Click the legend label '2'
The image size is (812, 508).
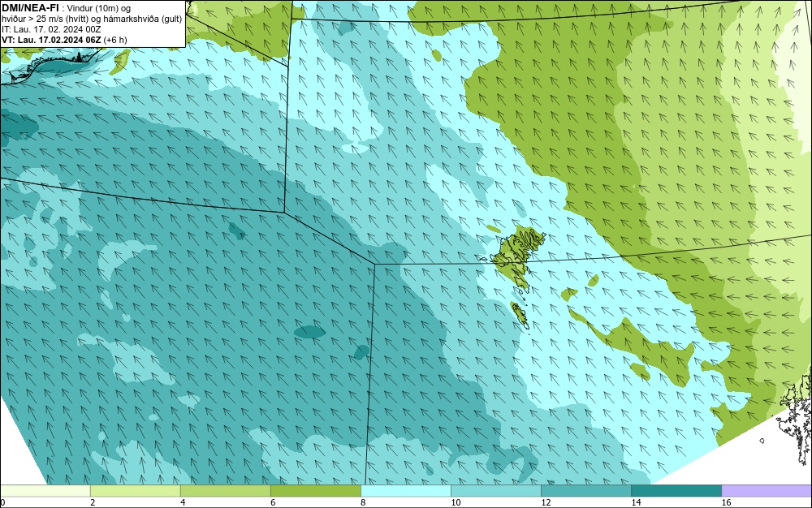[93, 502]
